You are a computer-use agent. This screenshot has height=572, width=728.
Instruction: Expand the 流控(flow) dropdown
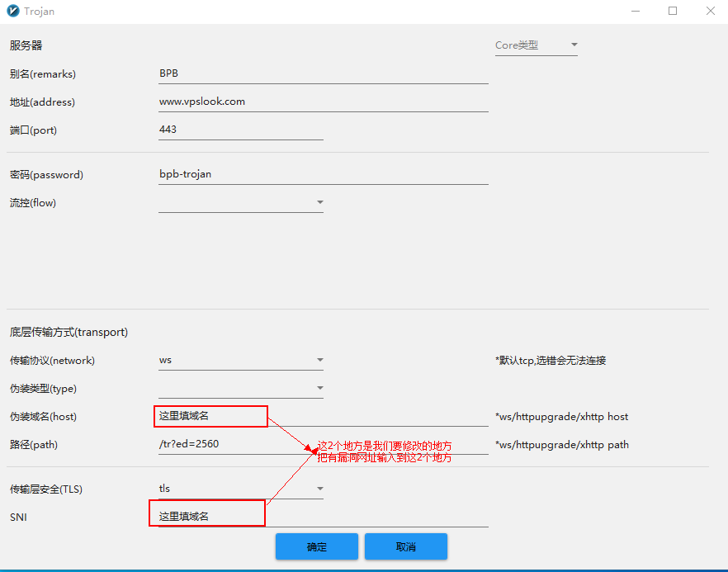(240, 202)
